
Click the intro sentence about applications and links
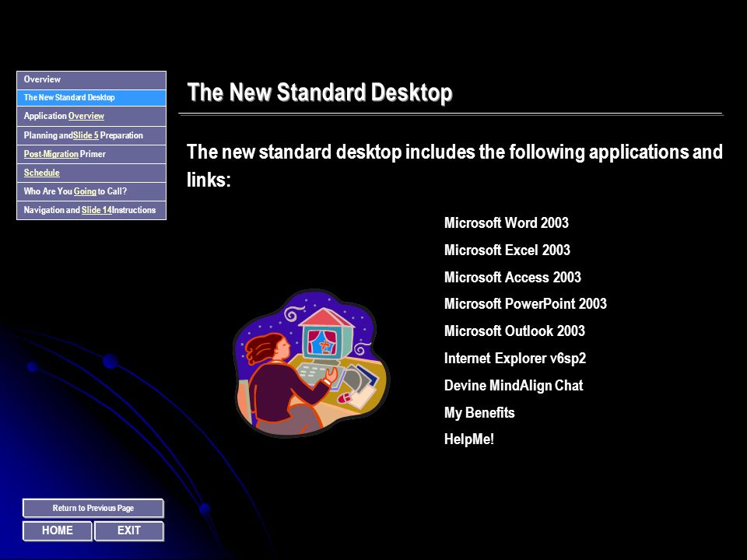(454, 166)
